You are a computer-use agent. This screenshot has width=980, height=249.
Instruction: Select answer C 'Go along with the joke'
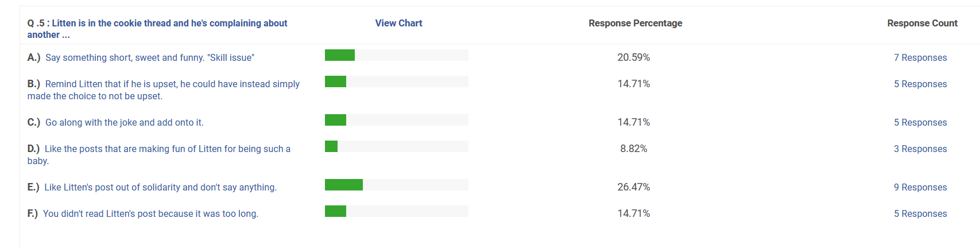coord(115,122)
